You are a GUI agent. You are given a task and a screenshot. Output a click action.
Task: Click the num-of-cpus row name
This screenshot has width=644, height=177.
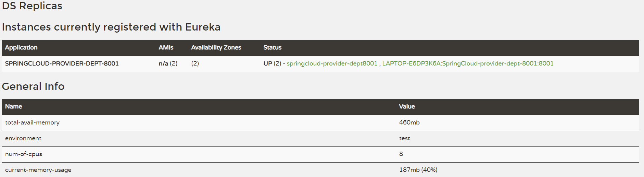(24, 154)
